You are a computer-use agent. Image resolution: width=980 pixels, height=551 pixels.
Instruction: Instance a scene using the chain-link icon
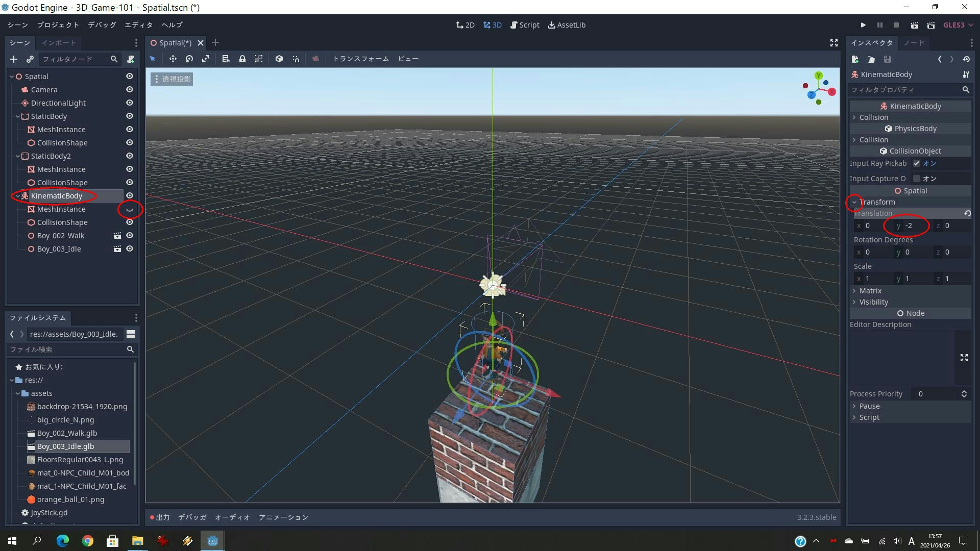coord(30,59)
